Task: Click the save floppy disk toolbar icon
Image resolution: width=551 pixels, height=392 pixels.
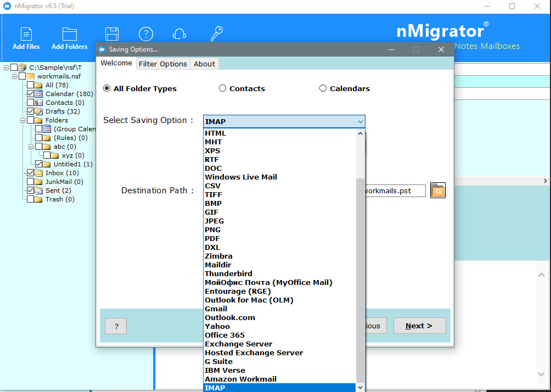Action: pos(112,34)
